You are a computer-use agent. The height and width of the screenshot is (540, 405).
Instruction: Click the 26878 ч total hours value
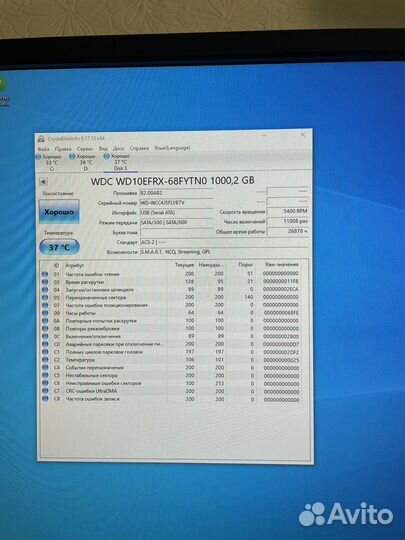coord(288,231)
